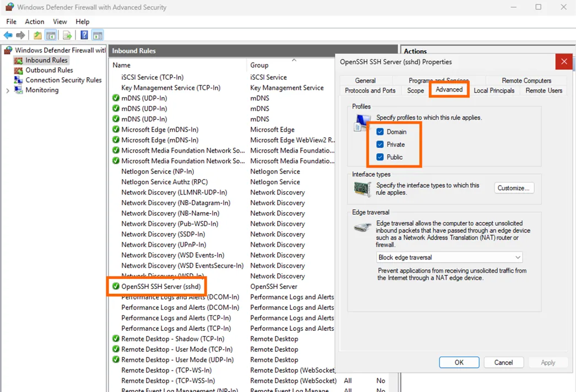576x392 pixels.
Task: Open Help from the toolbar question-mark icon
Action: pyautogui.click(x=84, y=35)
